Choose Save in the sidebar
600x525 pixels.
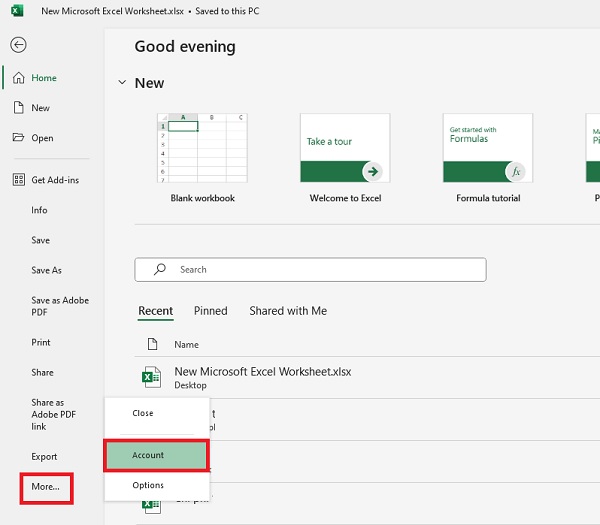[41, 240]
